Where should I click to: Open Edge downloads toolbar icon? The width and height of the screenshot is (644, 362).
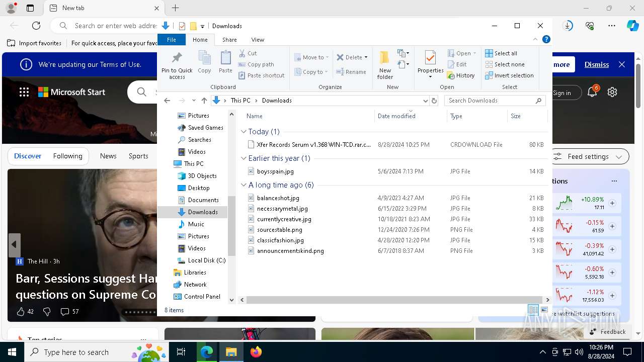tap(568, 26)
